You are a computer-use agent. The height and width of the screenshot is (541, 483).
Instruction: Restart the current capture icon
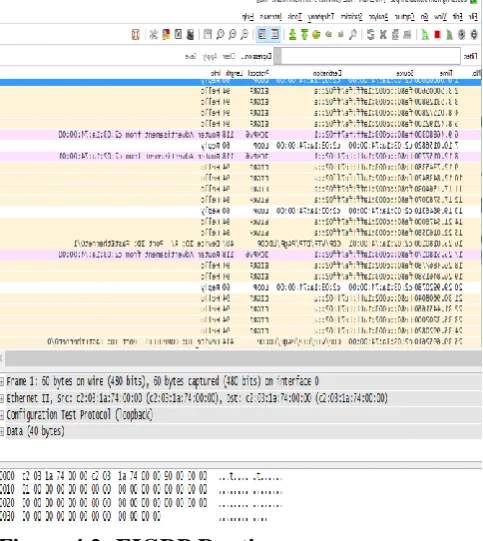[x=425, y=35]
